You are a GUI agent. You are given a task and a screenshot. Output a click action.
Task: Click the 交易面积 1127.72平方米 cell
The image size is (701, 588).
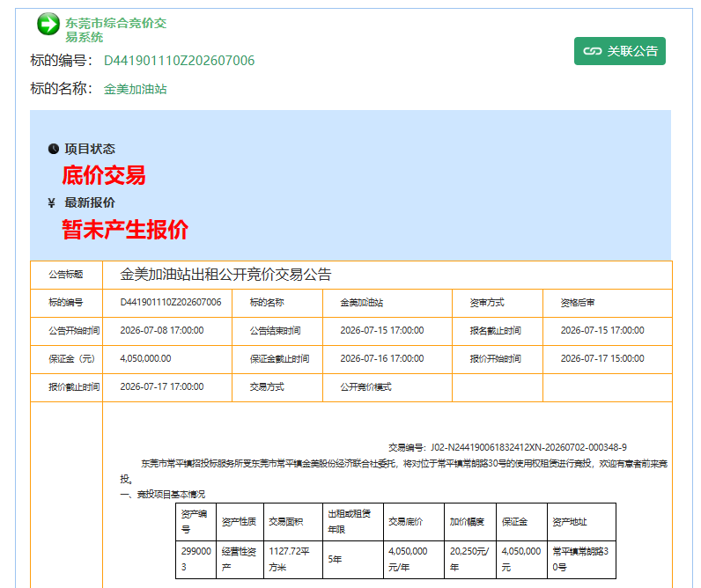(x=293, y=559)
